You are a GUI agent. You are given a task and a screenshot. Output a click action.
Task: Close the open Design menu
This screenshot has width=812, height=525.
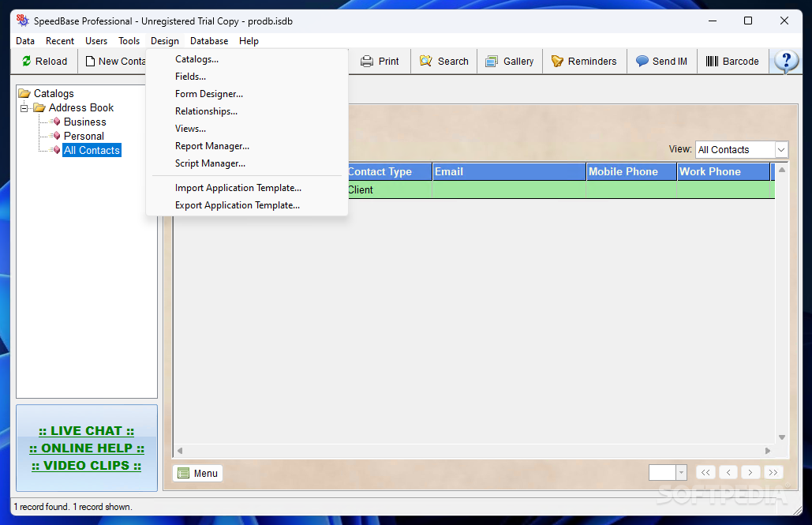pyautogui.click(x=165, y=41)
